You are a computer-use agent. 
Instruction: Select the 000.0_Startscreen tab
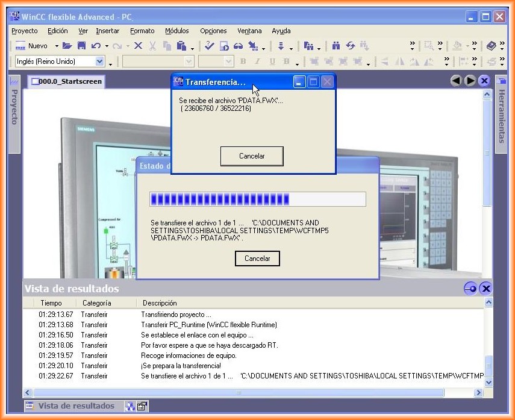pyautogui.click(x=66, y=81)
